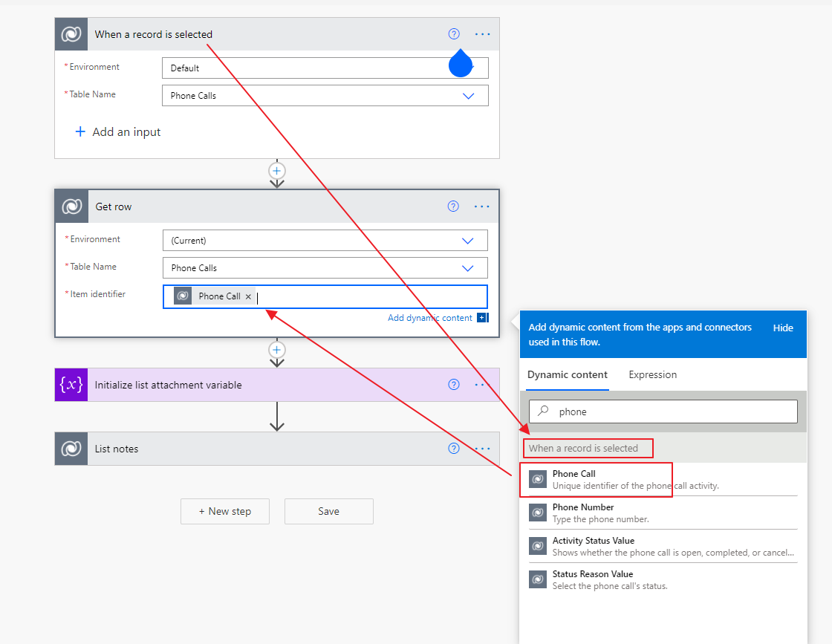The width and height of the screenshot is (832, 644).
Task: Collapse the 'When a record is selected' header
Action: point(277,34)
